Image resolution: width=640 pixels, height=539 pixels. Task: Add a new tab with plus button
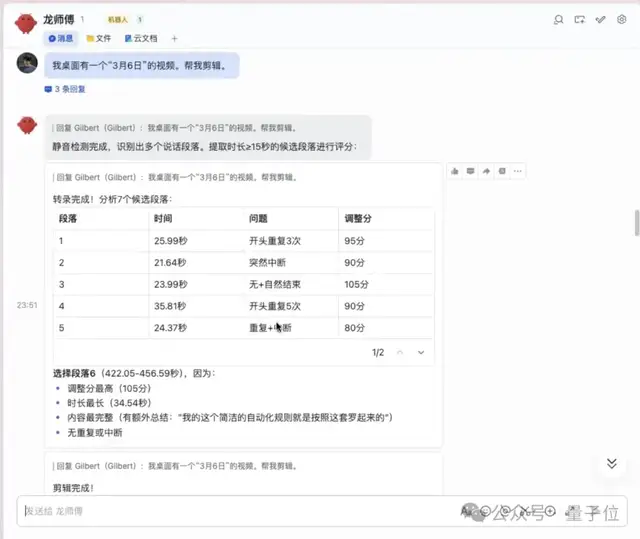coord(174,38)
